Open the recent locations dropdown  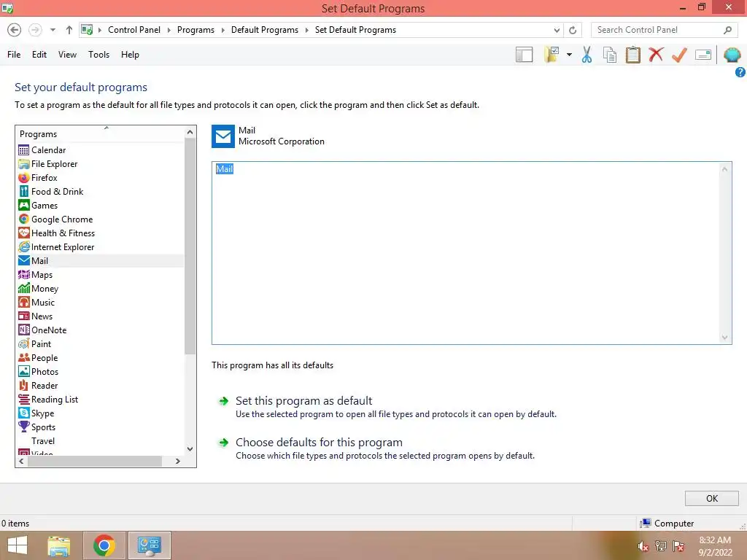point(53,30)
